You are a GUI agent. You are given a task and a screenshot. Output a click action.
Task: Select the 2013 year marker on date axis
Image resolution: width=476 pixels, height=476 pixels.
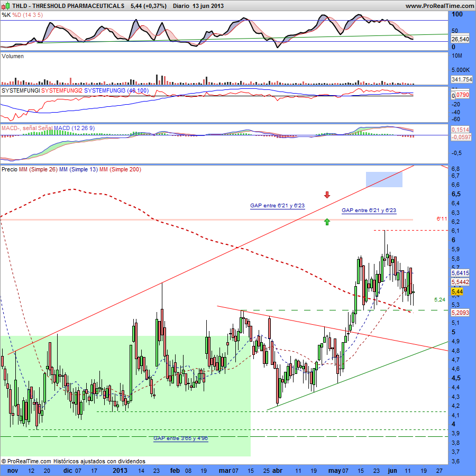tap(120, 470)
